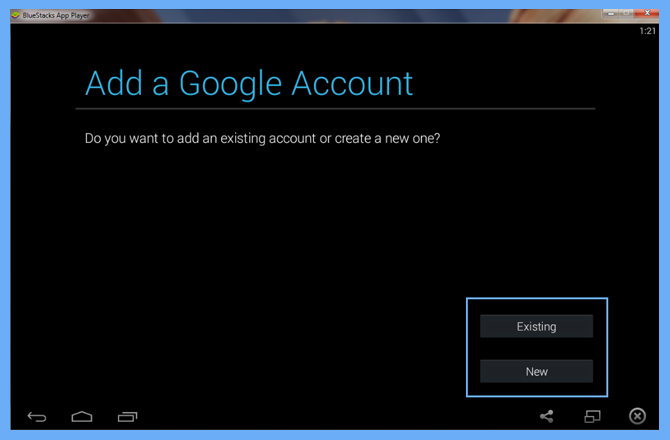Toggle full screen using the overlapping windows icon
The height and width of the screenshot is (440, 670).
click(592, 416)
